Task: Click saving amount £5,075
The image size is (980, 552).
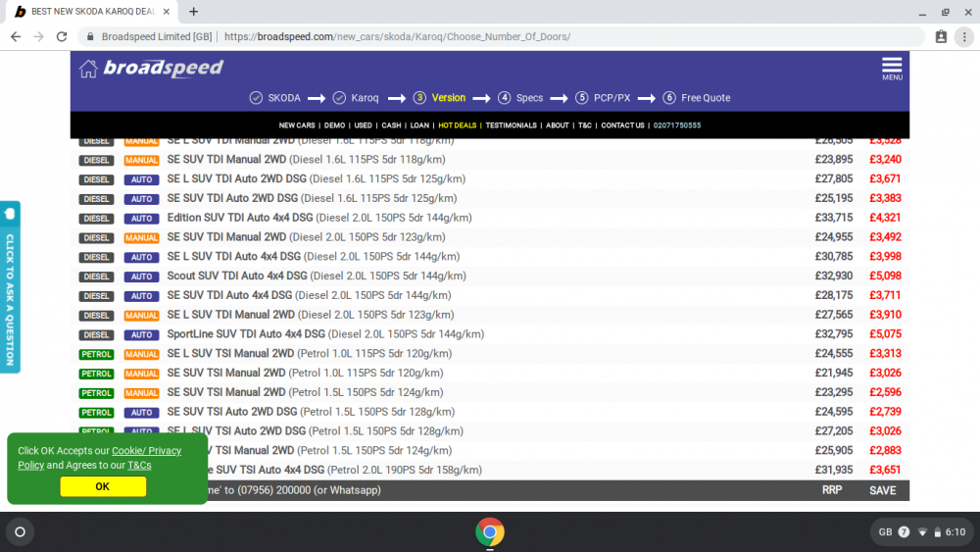Action: click(x=885, y=334)
